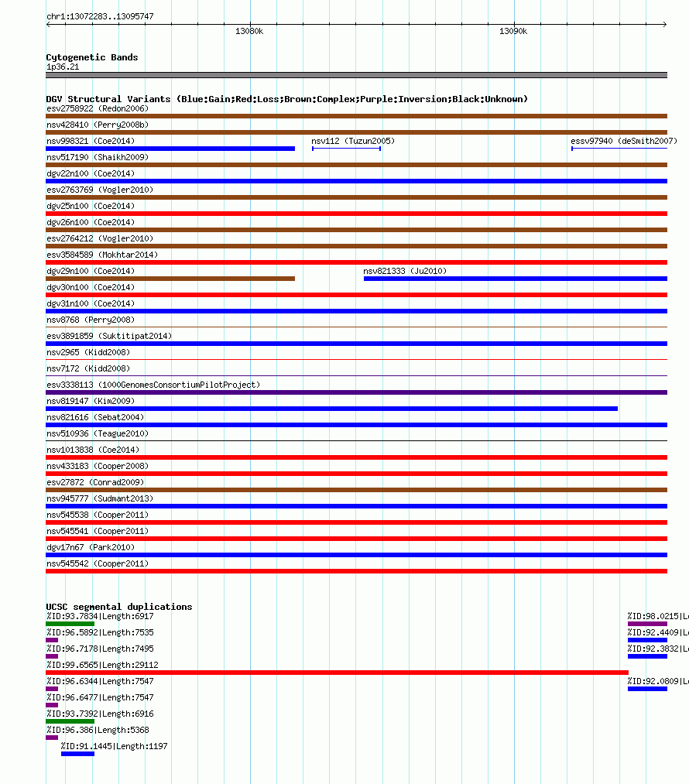Open the %ID:92.3832 duplication label

pos(658,649)
